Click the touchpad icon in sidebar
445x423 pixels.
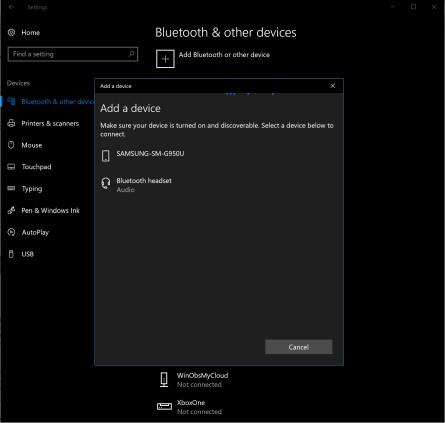11,167
